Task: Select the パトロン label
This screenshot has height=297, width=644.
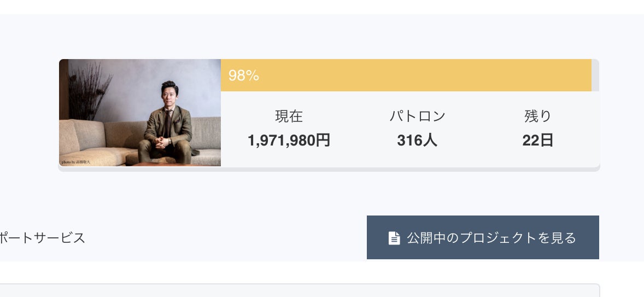Action: pos(417,116)
